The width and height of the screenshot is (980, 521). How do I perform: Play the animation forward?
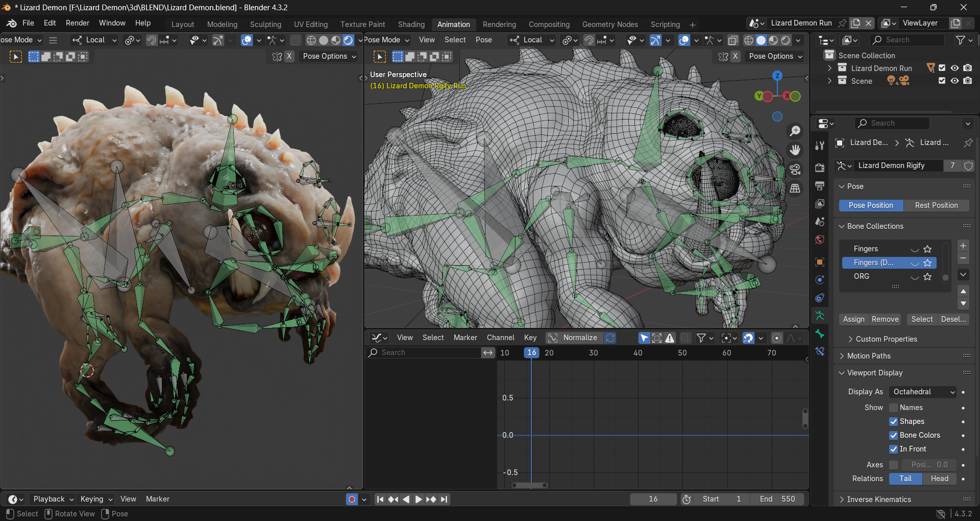tap(418, 499)
